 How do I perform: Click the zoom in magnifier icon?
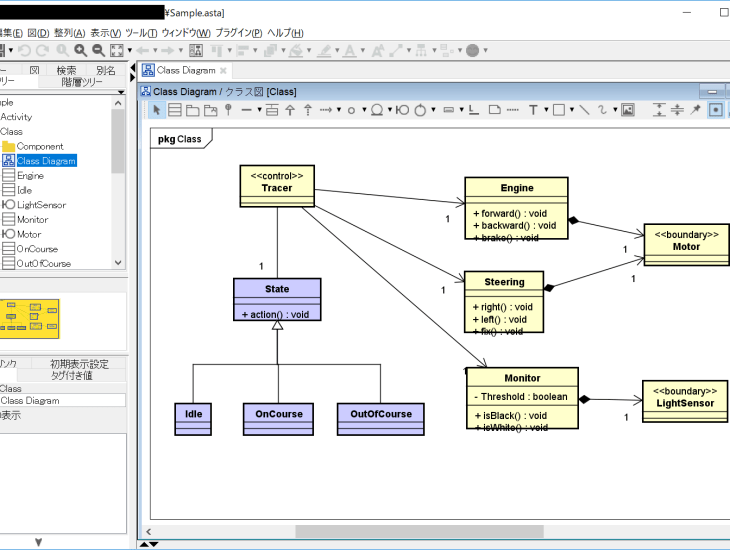tap(80, 50)
